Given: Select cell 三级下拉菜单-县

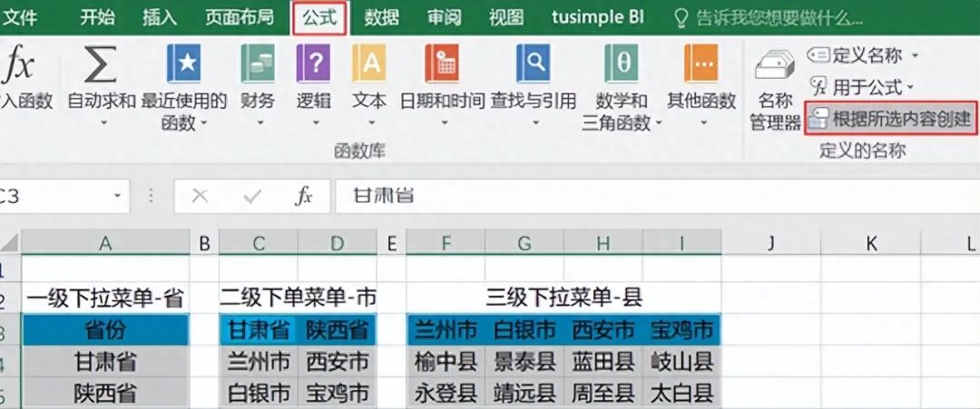Looking at the screenshot, I should [563, 298].
